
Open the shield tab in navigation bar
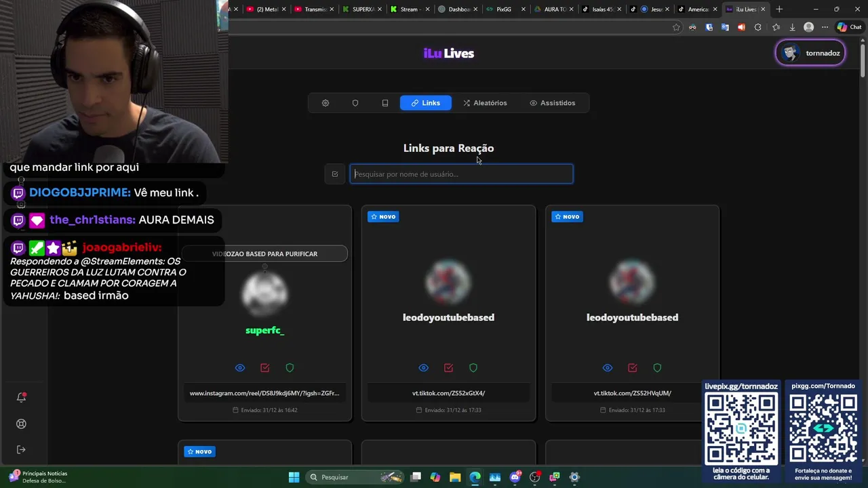(355, 103)
